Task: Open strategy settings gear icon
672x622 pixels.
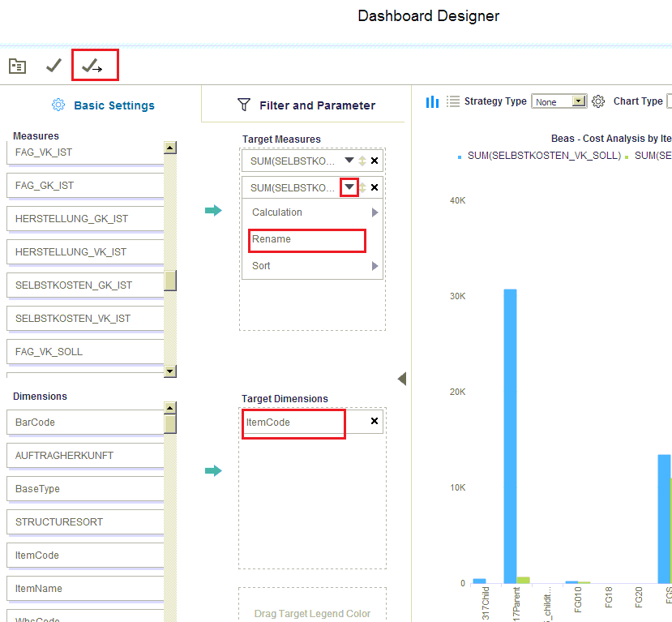Action: pos(598,101)
